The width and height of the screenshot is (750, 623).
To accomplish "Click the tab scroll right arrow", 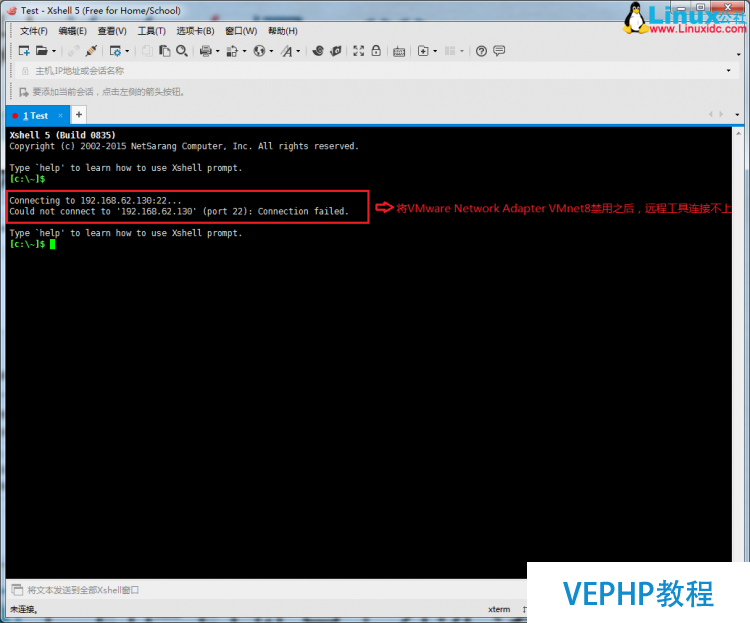I will pyautogui.click(x=721, y=114).
